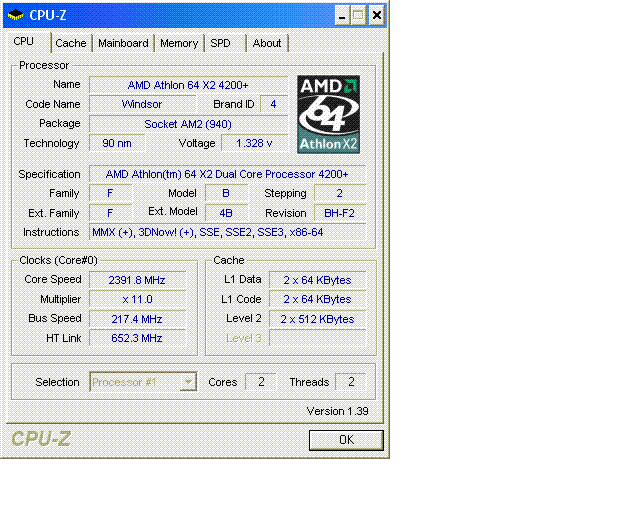Click the processor name AMD Athlon 64 X2 4200+

[188, 85]
